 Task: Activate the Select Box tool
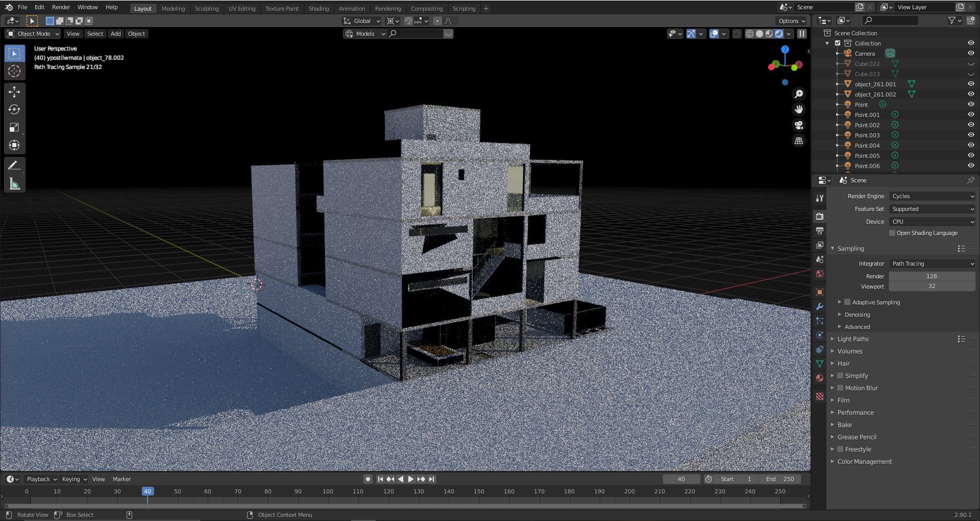click(x=14, y=53)
